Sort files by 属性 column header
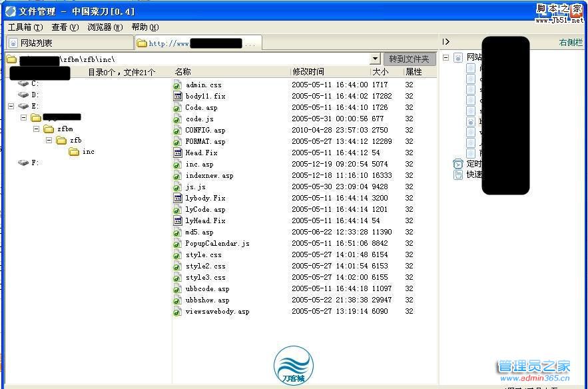Image resolution: width=588 pixels, height=389 pixels. tap(420, 72)
